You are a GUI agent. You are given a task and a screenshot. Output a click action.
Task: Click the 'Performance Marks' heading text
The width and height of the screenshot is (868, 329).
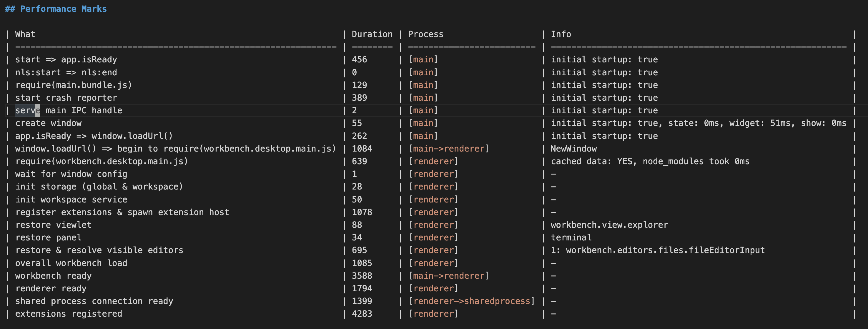[x=63, y=9]
